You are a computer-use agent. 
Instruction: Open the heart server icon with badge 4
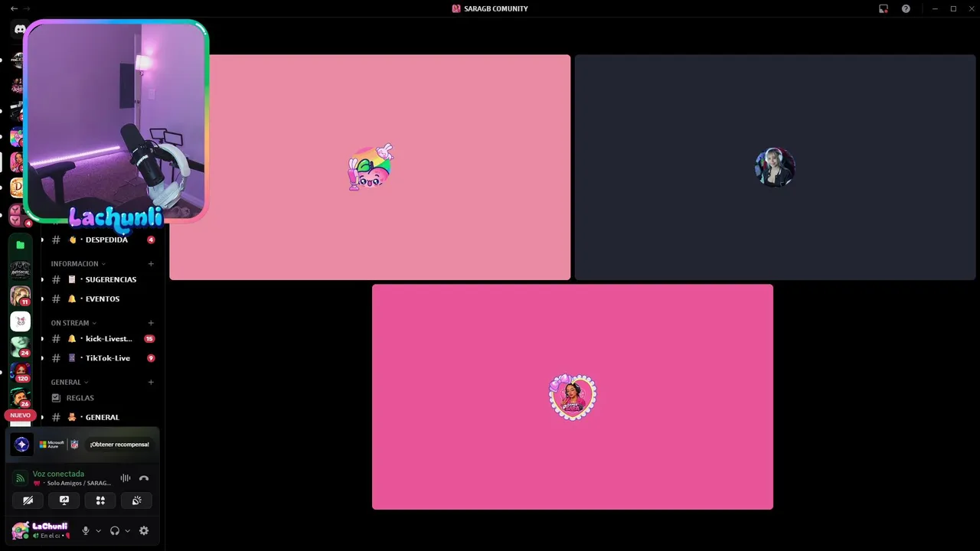[x=20, y=216]
